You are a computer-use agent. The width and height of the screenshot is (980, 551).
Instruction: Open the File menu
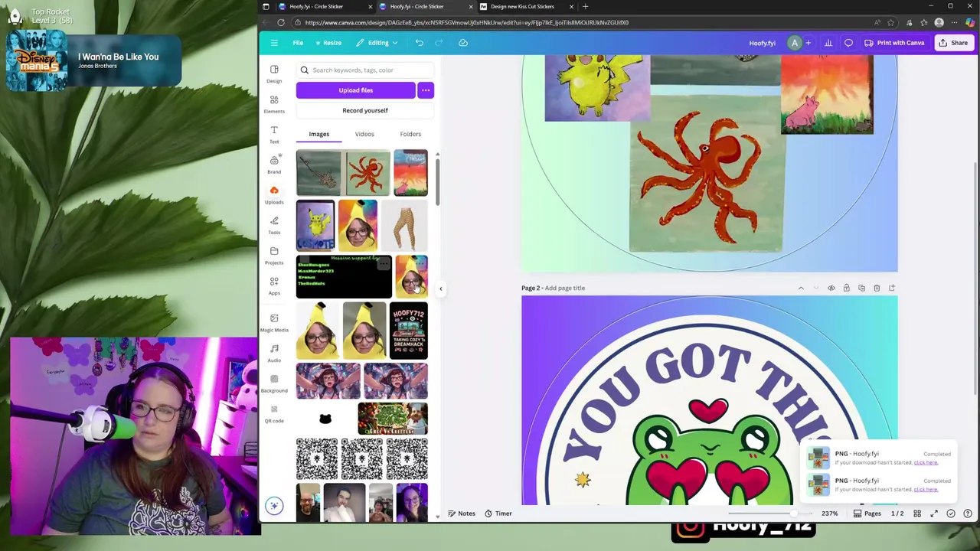point(298,43)
